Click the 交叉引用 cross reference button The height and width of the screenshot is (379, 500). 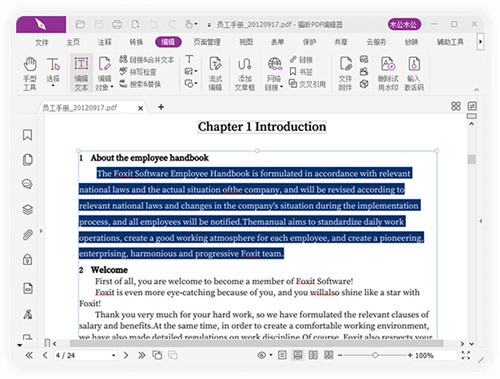point(307,84)
